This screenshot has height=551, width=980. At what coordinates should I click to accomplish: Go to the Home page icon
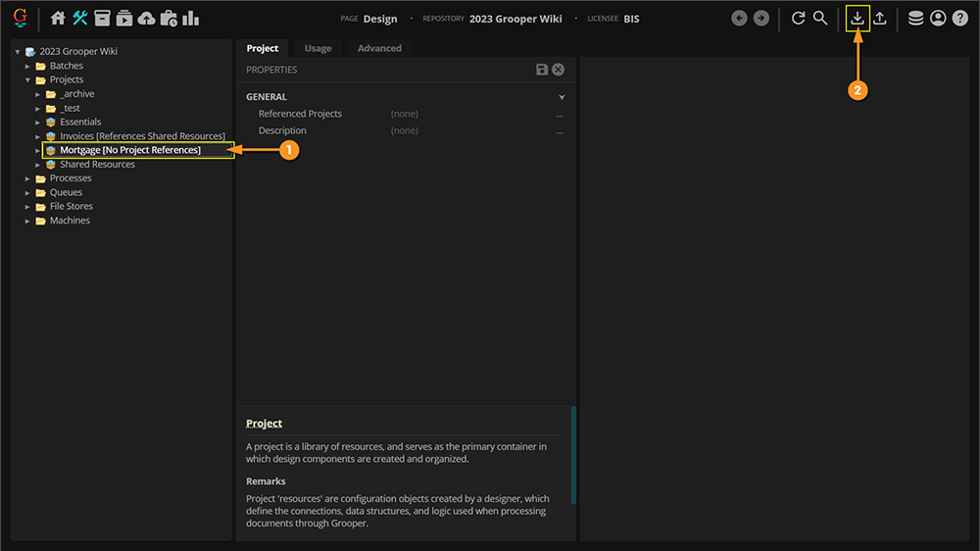point(58,19)
